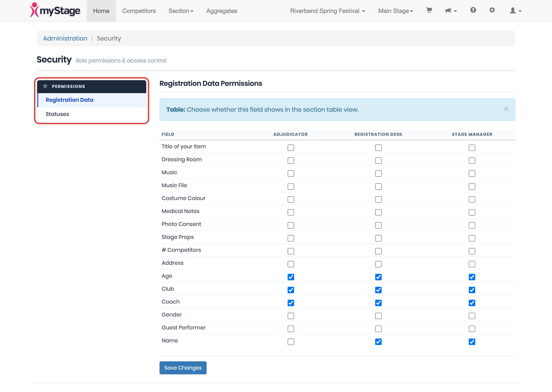The height and width of the screenshot is (392, 552).
Task: Click the Adjudicator column header
Action: tap(290, 135)
